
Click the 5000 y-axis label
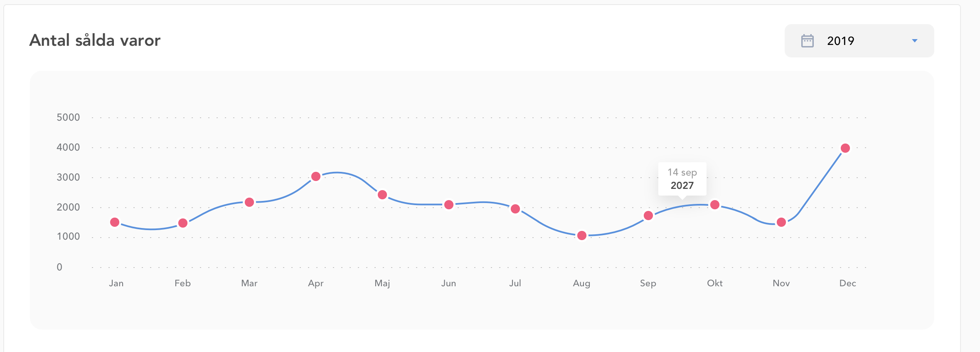click(x=68, y=117)
